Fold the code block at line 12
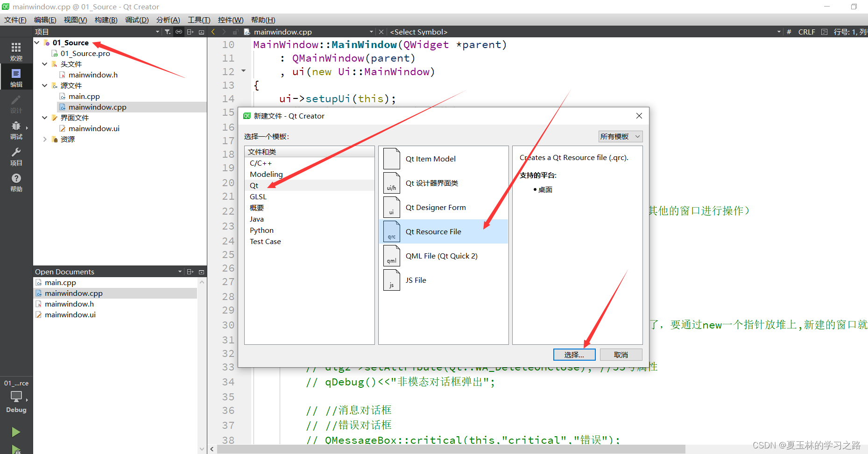This screenshot has height=454, width=868. tap(243, 71)
